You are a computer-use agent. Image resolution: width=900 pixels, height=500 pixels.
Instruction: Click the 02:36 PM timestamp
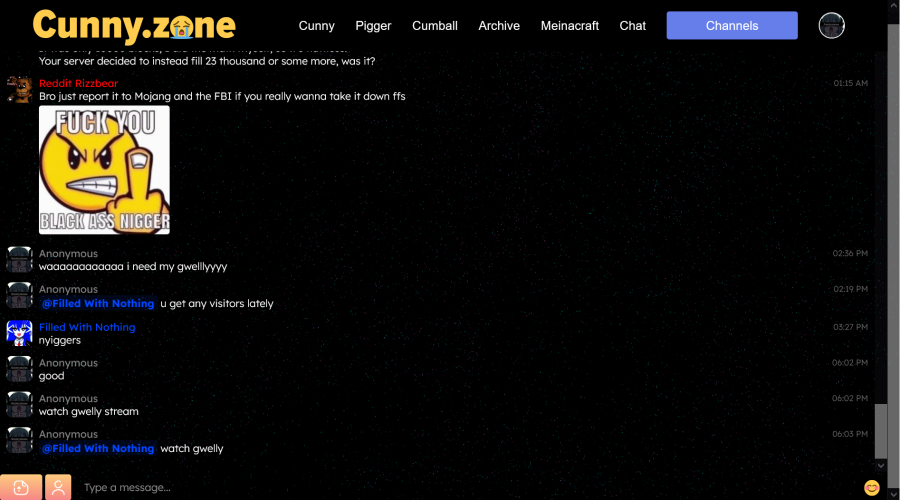click(x=850, y=253)
